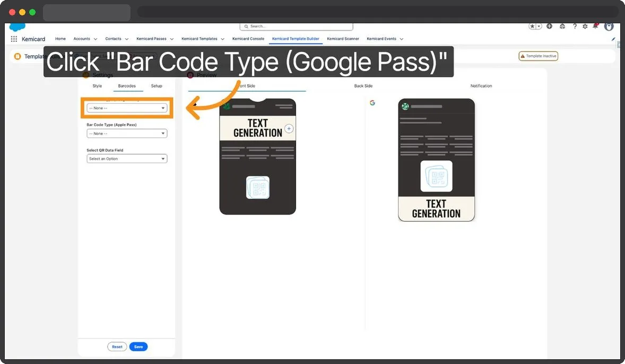Expand the Kemicard Events nav chevron
This screenshot has width=625, height=364.
point(402,39)
